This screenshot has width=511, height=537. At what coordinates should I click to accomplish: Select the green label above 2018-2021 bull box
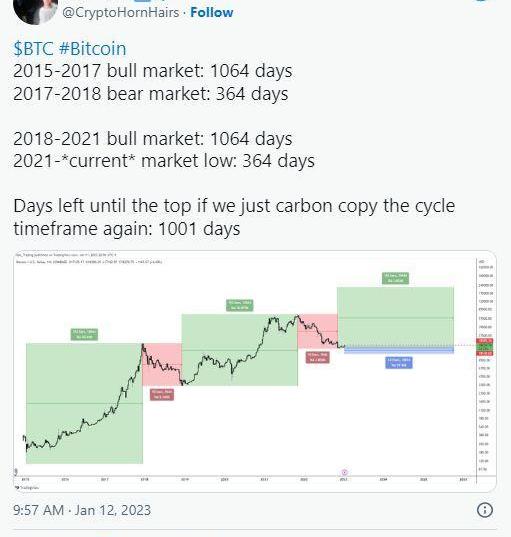(x=240, y=305)
